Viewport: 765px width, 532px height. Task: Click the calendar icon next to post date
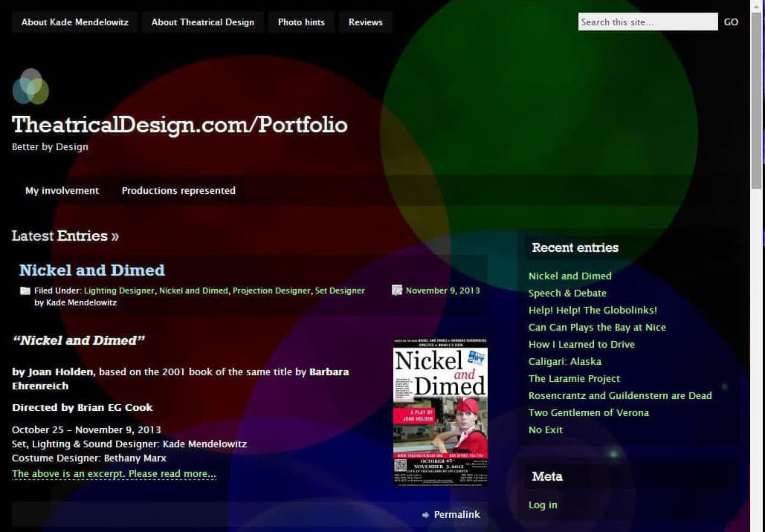tap(397, 291)
